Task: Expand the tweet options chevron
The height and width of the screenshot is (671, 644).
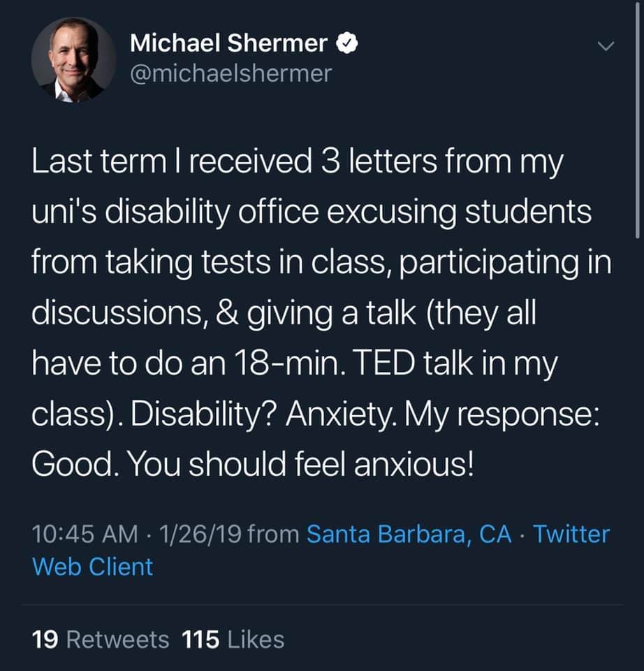Action: pyautogui.click(x=606, y=46)
